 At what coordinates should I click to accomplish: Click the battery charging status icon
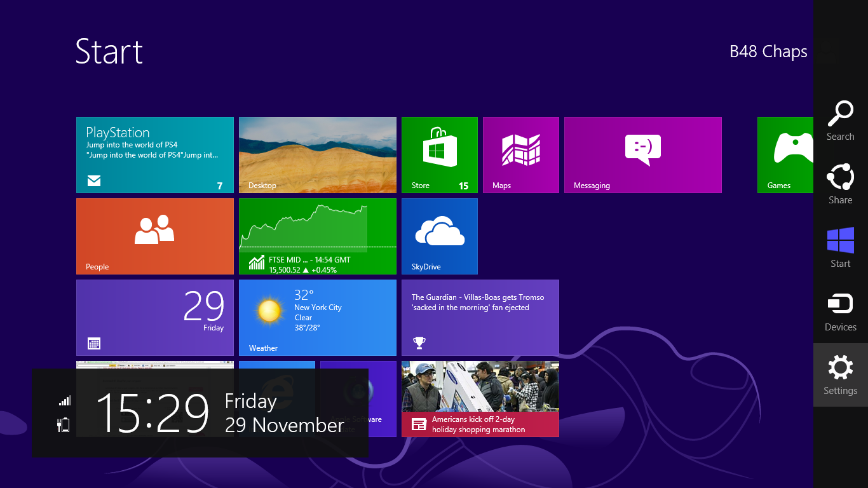(x=64, y=425)
